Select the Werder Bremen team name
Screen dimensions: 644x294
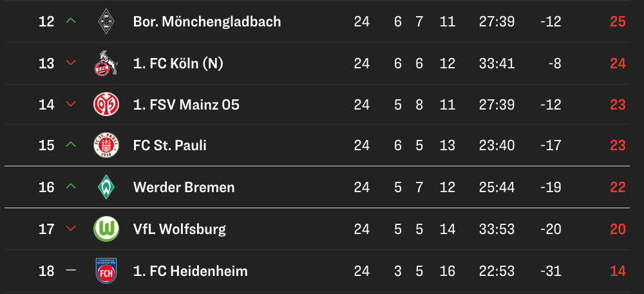(184, 188)
